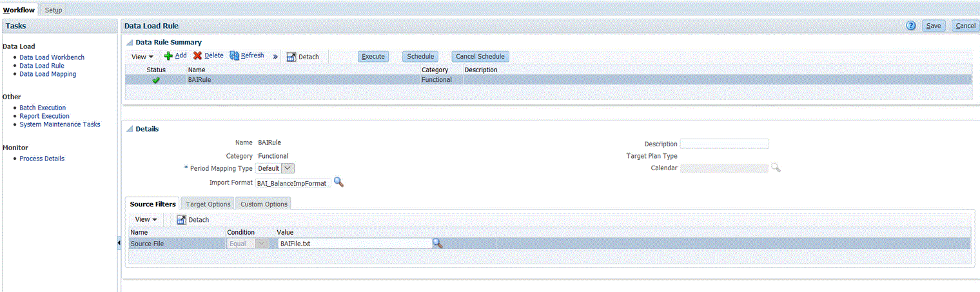Click the Cancel button
This screenshot has height=292, width=980.
pyautogui.click(x=965, y=26)
